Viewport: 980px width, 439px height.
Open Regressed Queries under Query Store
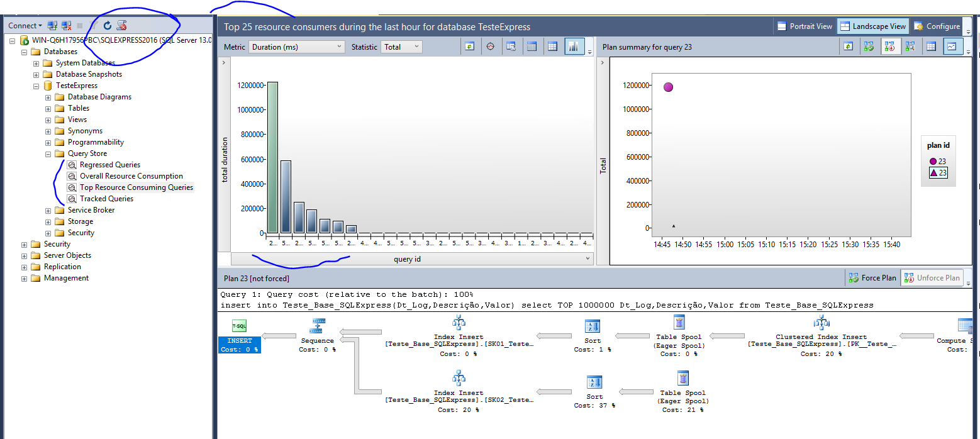pos(109,165)
